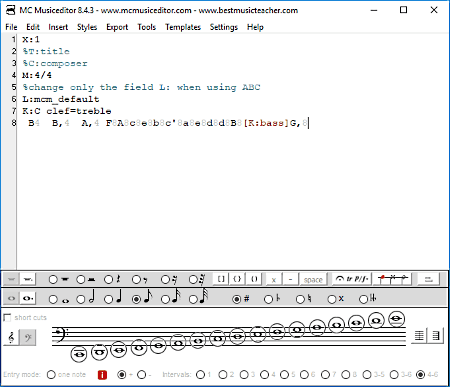The height and width of the screenshot is (387, 450).
Task: Select half rest radio button
Action: point(81,279)
